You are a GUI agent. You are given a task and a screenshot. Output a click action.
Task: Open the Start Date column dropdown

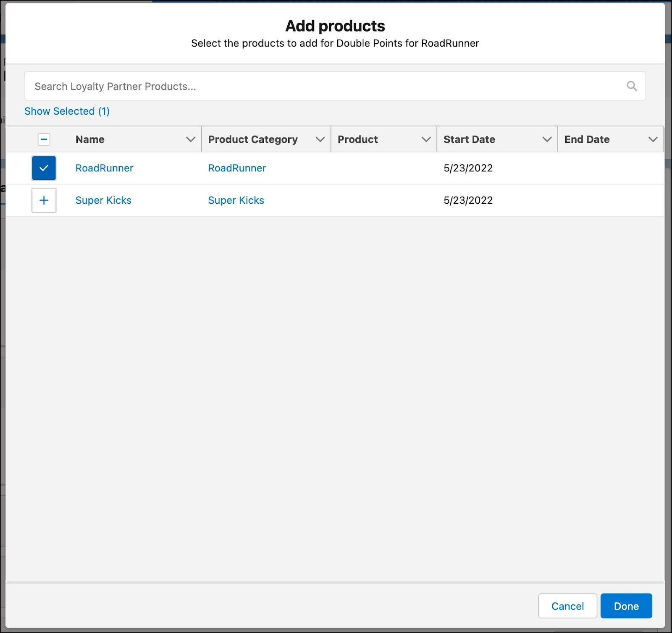(547, 139)
